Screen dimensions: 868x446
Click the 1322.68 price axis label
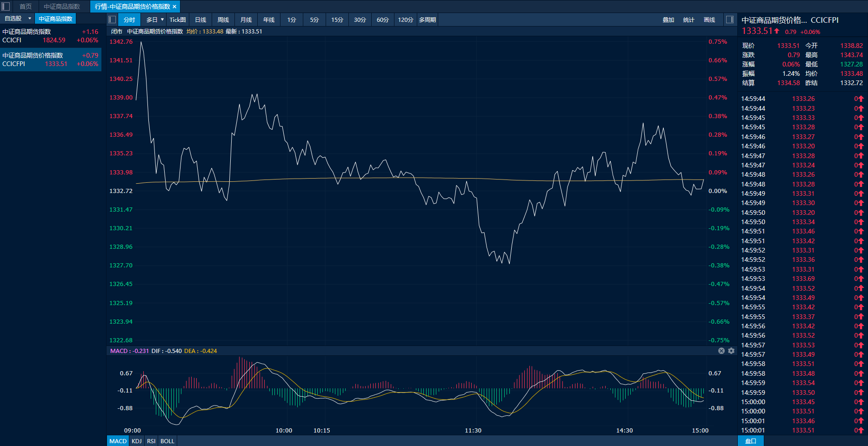coord(121,340)
